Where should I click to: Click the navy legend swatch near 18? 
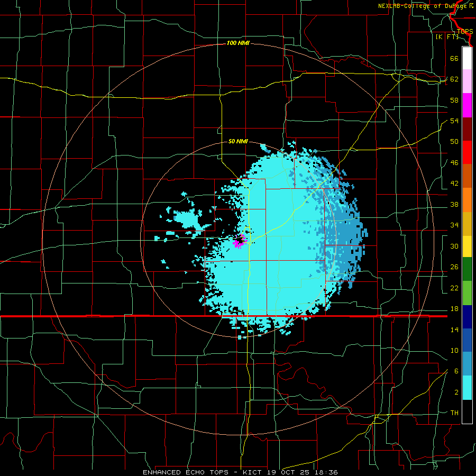(467, 317)
